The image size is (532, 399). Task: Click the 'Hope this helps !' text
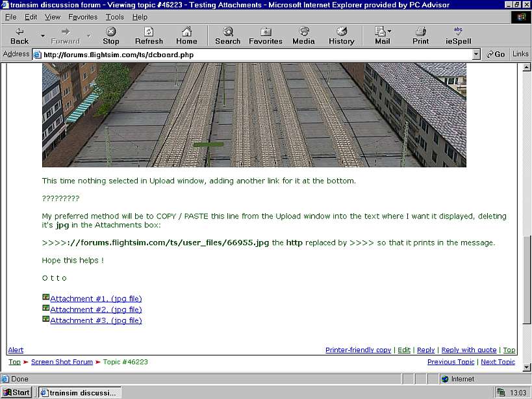[x=73, y=260]
